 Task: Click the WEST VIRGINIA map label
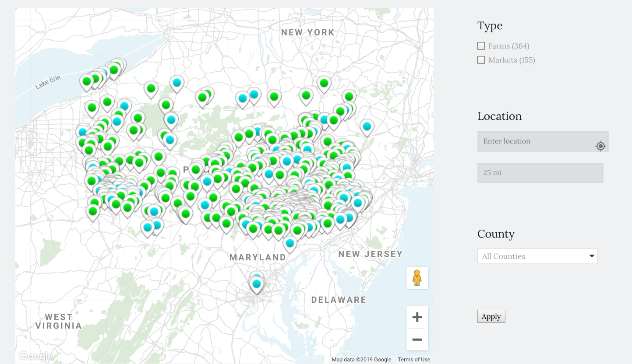coord(59,321)
